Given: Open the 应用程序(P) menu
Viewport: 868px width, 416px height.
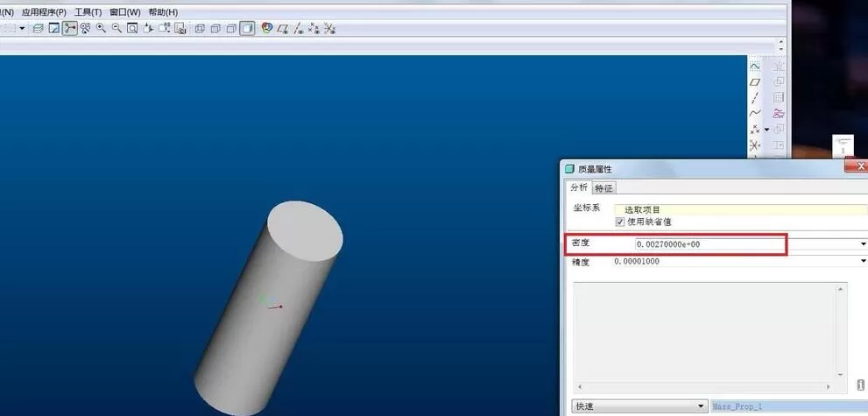Looking at the screenshot, I should tap(44, 12).
